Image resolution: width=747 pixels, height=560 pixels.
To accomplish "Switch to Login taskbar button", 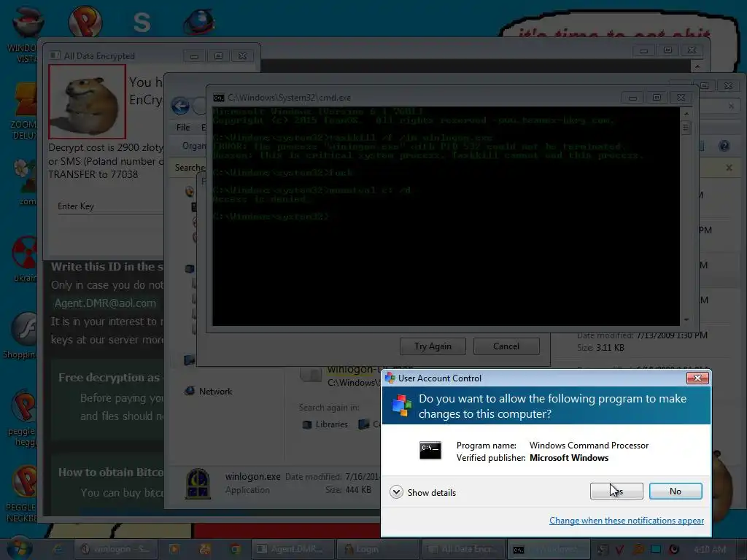I will 379,549.
